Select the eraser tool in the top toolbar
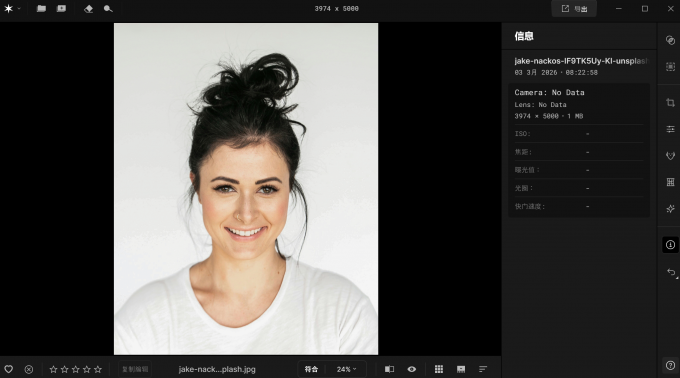This screenshot has width=680, height=378. [x=88, y=9]
